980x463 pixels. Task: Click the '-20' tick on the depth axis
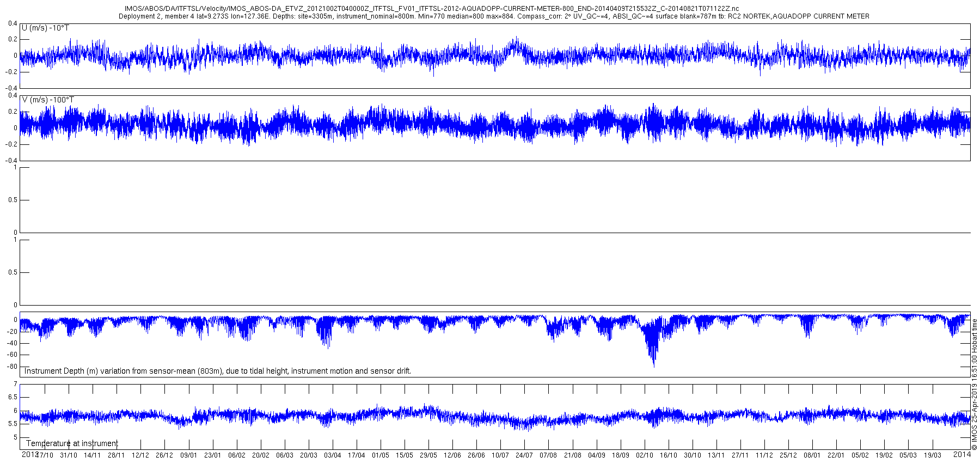pyautogui.click(x=12, y=332)
